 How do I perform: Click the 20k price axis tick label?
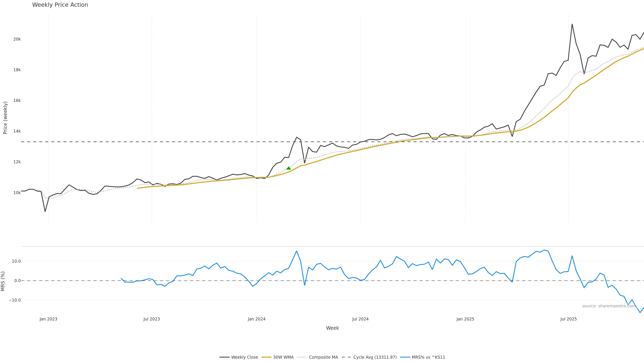pos(17,39)
